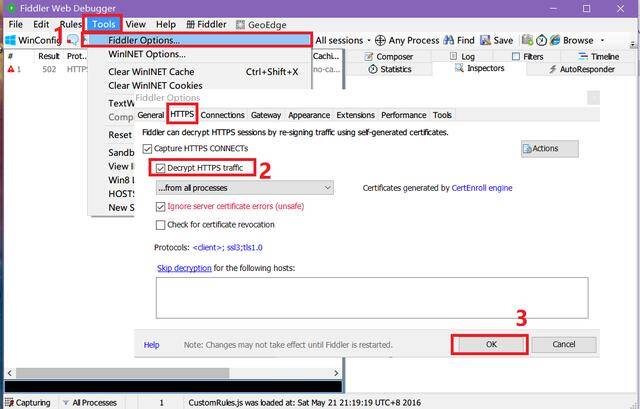The height and width of the screenshot is (409, 640).
Task: Save sessions with the Save icon
Action: point(485,40)
